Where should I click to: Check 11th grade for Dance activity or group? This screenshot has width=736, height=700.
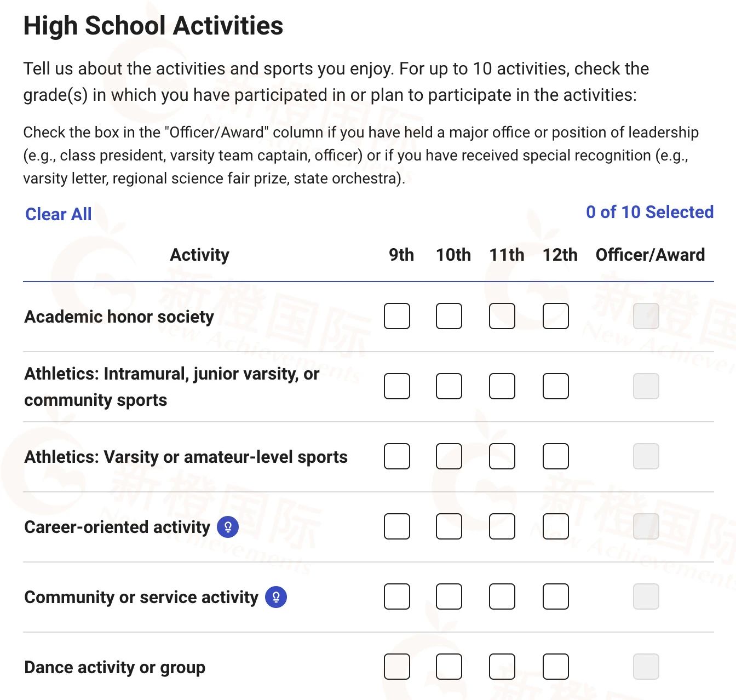pos(502,667)
